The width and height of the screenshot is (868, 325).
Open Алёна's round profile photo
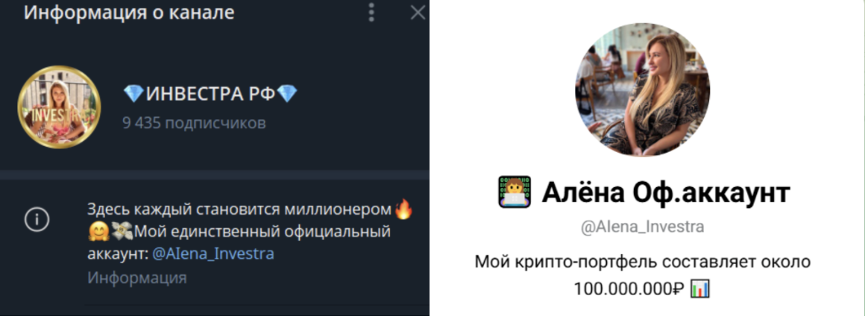(x=642, y=89)
